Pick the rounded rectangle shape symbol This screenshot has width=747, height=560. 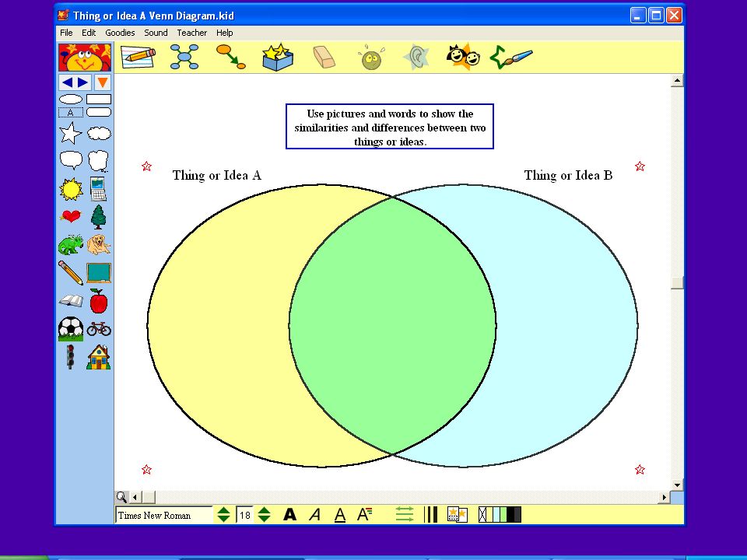point(99,112)
